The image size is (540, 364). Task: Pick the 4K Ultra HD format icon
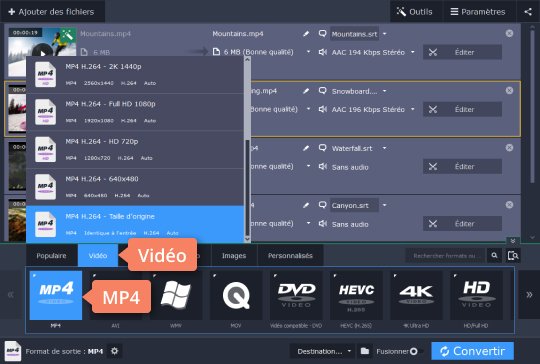coord(416,295)
